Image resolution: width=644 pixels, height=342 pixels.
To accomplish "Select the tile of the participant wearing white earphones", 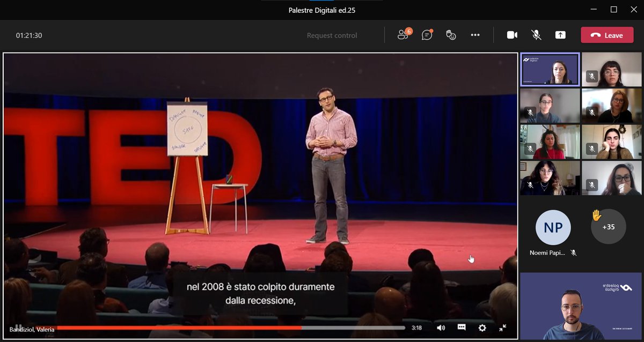I will point(611,106).
